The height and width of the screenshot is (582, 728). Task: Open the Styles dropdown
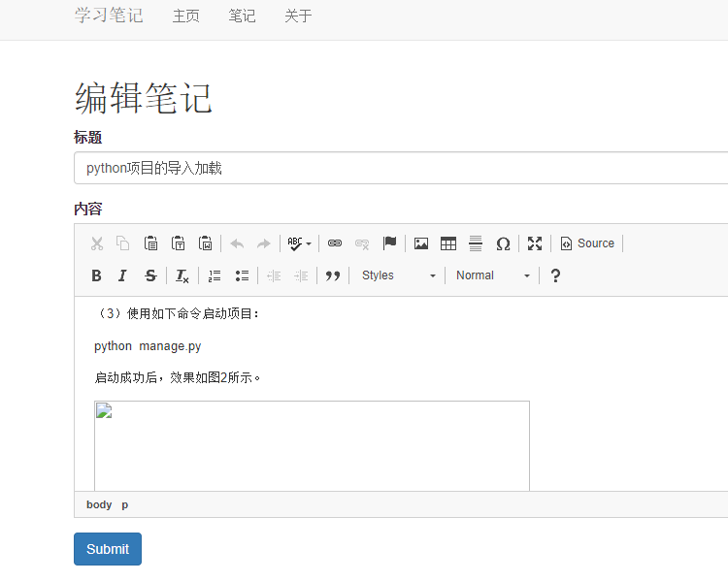tap(398, 275)
